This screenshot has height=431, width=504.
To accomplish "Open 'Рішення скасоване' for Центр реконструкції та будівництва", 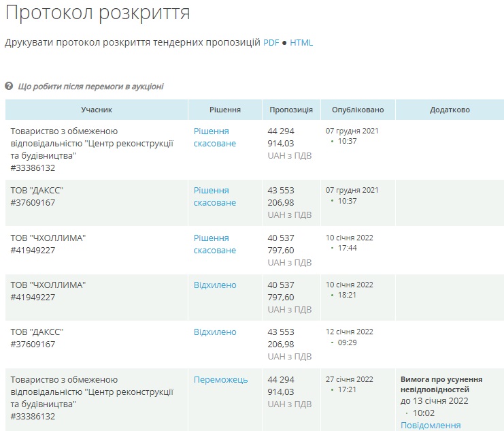I will [x=214, y=137].
